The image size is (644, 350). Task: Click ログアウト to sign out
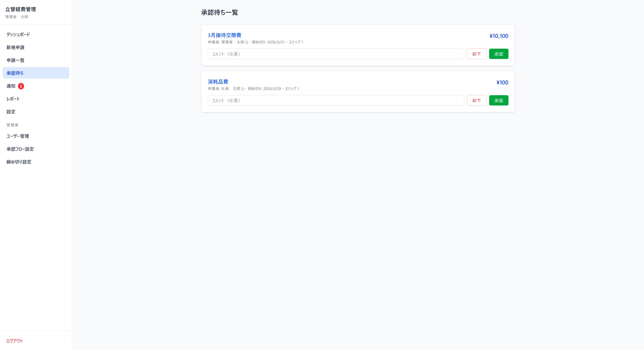(x=15, y=341)
